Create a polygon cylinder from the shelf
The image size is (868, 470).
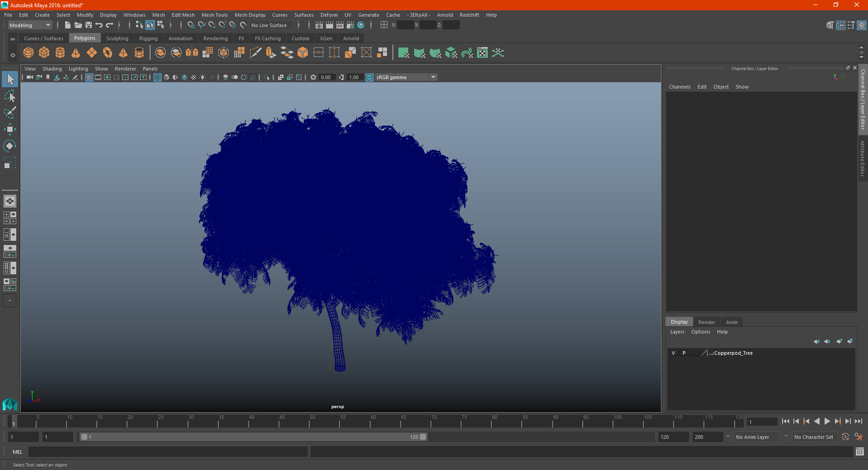pos(60,53)
